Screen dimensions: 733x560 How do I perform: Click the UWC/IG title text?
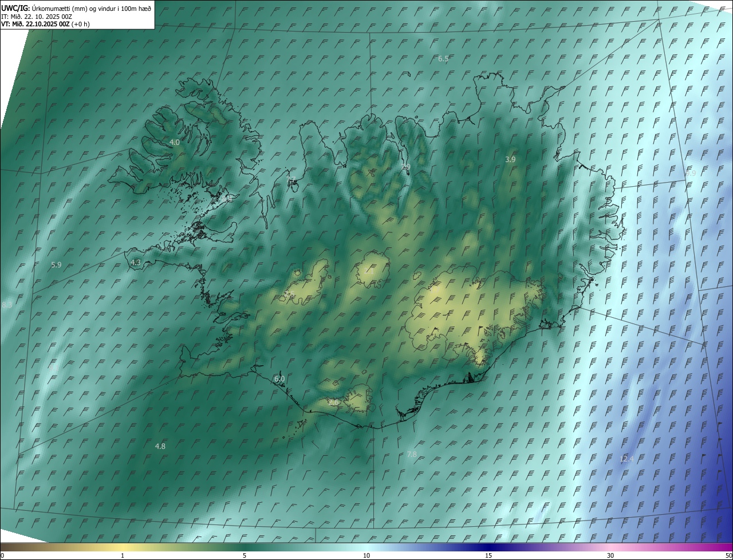(x=76, y=9)
